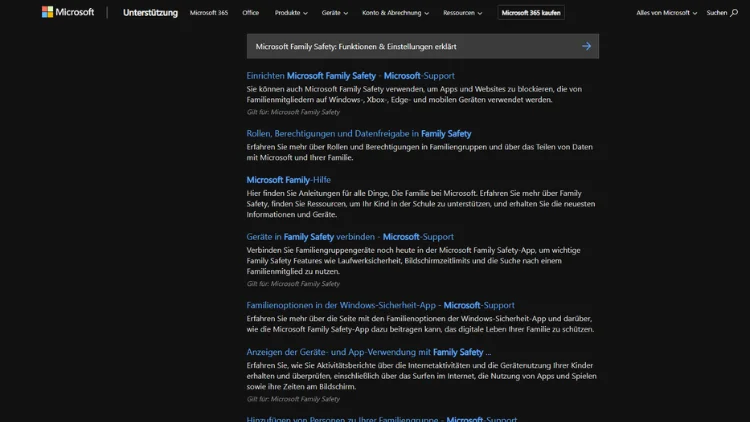Click the search magnifier icon
This screenshot has width=750, height=422.
pyautogui.click(x=734, y=13)
